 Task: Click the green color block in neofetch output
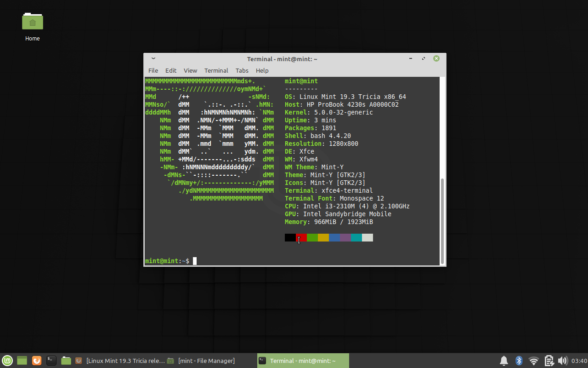(x=312, y=237)
